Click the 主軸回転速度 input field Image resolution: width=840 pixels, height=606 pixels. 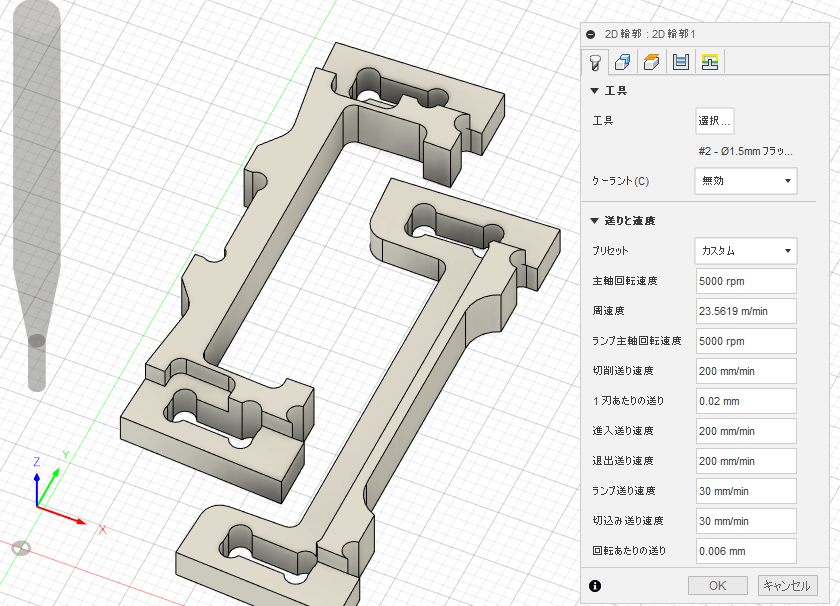(x=746, y=281)
